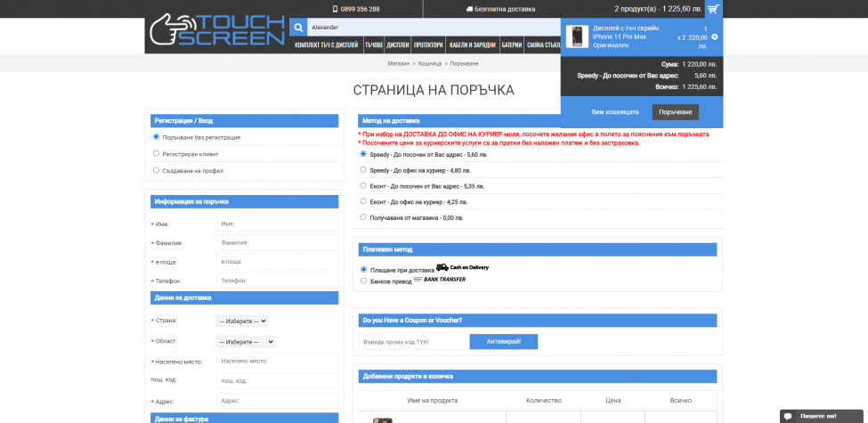The image size is (868, 423).
Task: Click the 'Виж кошницата' link
Action: [614, 112]
